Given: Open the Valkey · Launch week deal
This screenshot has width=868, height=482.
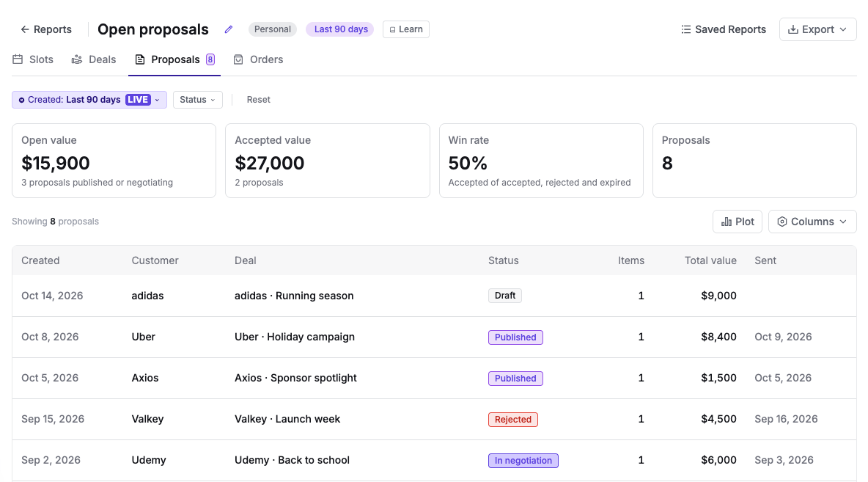Looking at the screenshot, I should 287,419.
